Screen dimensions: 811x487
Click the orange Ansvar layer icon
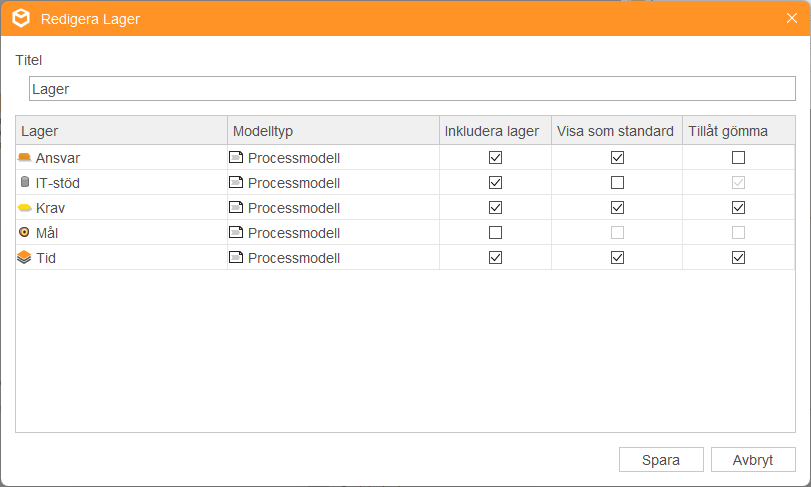click(24, 157)
